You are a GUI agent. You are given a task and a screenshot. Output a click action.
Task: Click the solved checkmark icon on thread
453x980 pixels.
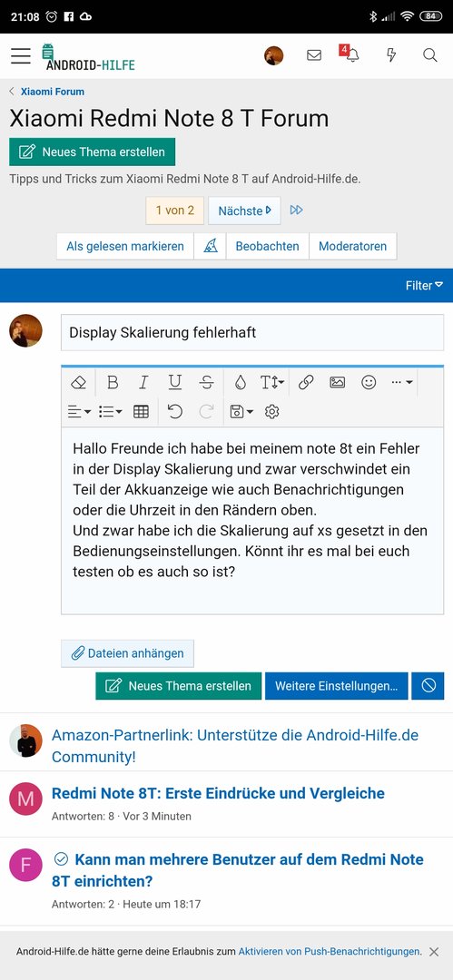[61, 859]
